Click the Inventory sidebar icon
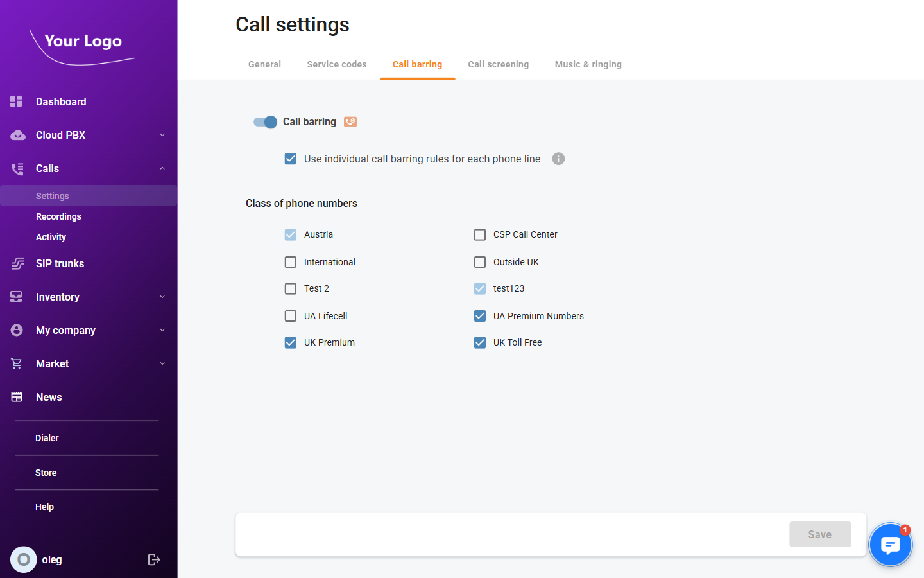The height and width of the screenshot is (578, 924). [x=16, y=297]
